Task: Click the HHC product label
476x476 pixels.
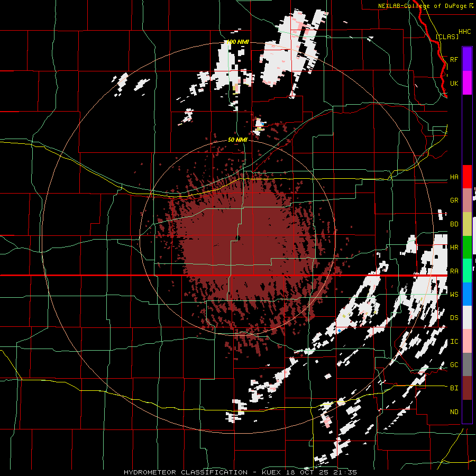Action: [464, 32]
